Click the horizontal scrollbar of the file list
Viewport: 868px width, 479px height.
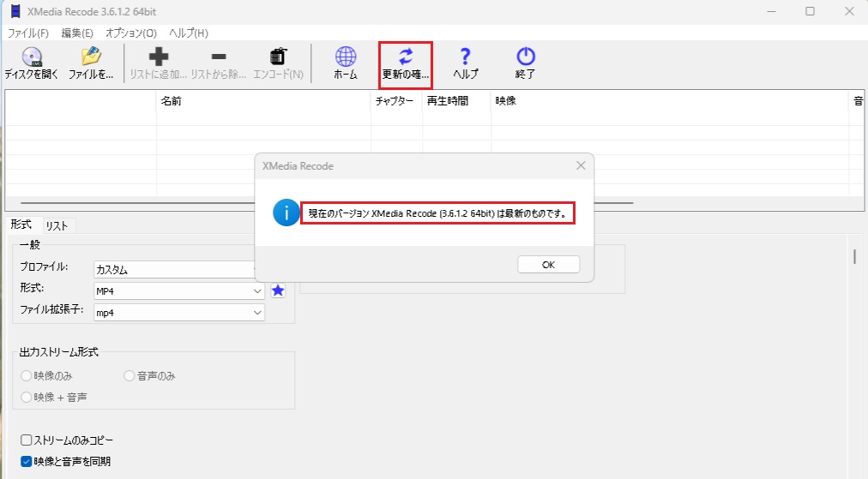click(327, 203)
